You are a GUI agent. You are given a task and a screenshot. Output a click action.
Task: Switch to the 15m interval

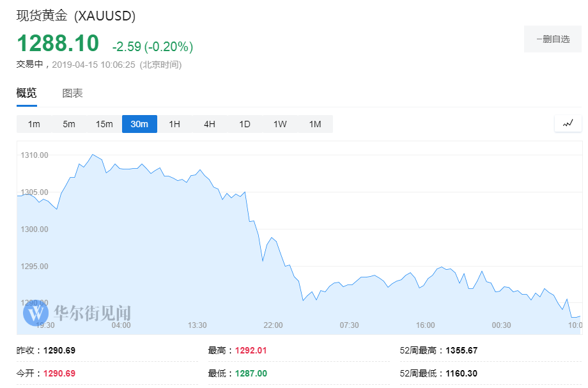pyautogui.click(x=104, y=124)
